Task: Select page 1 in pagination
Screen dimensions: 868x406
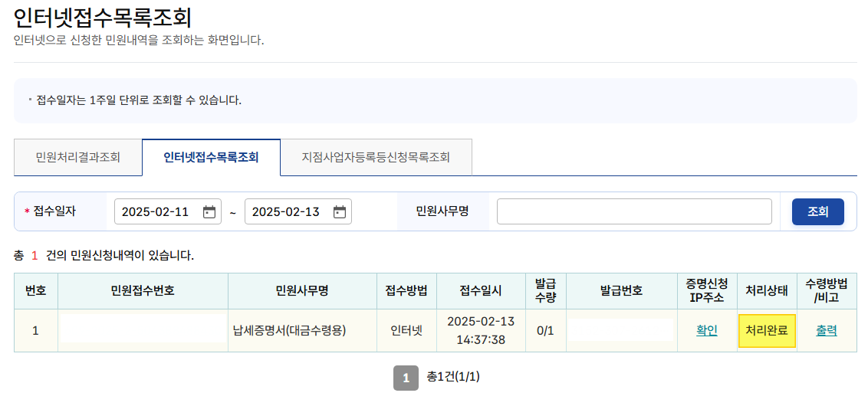Action: [x=406, y=378]
